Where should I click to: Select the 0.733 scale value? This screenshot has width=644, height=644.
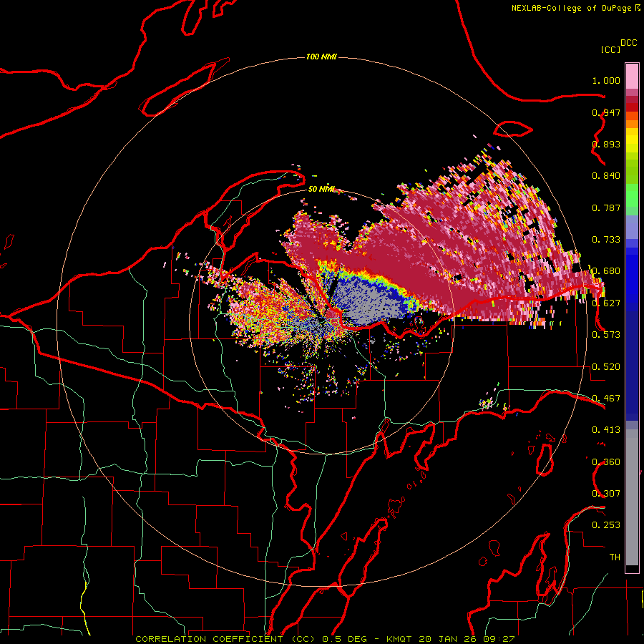point(606,240)
